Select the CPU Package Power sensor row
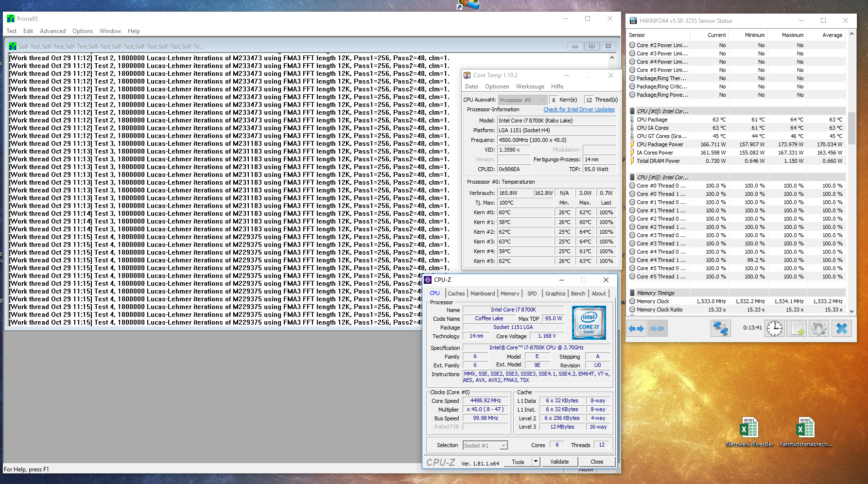This screenshot has width=868, height=484. [737, 144]
